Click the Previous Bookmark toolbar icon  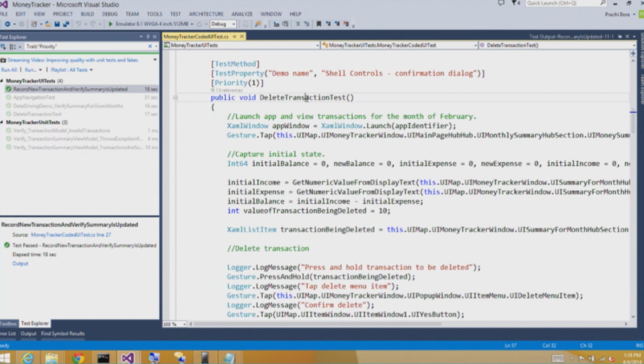click(328, 25)
